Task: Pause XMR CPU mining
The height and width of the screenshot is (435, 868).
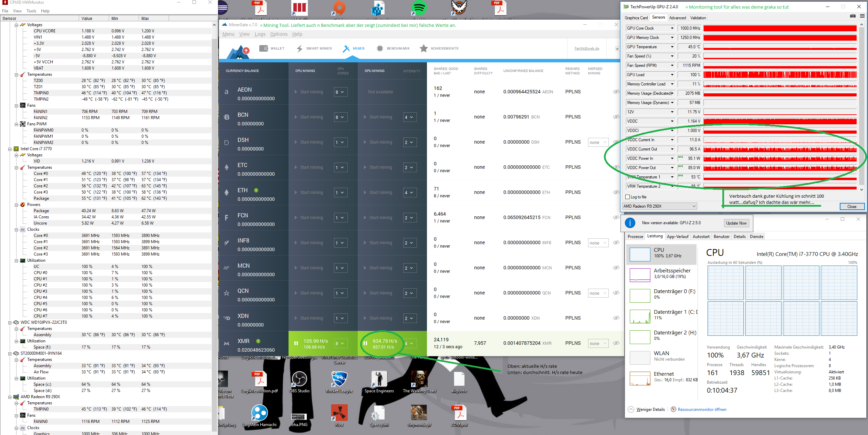Action: [296, 343]
